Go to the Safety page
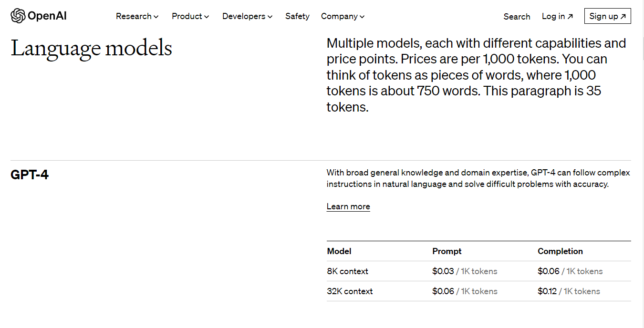Viewport: 644px width, 328px height. click(x=297, y=16)
